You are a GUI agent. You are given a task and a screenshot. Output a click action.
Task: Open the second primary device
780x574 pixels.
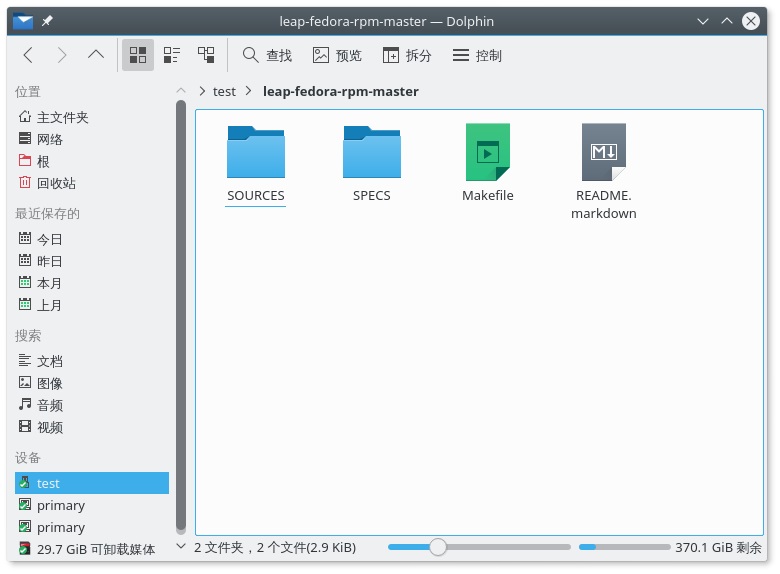coord(92,527)
